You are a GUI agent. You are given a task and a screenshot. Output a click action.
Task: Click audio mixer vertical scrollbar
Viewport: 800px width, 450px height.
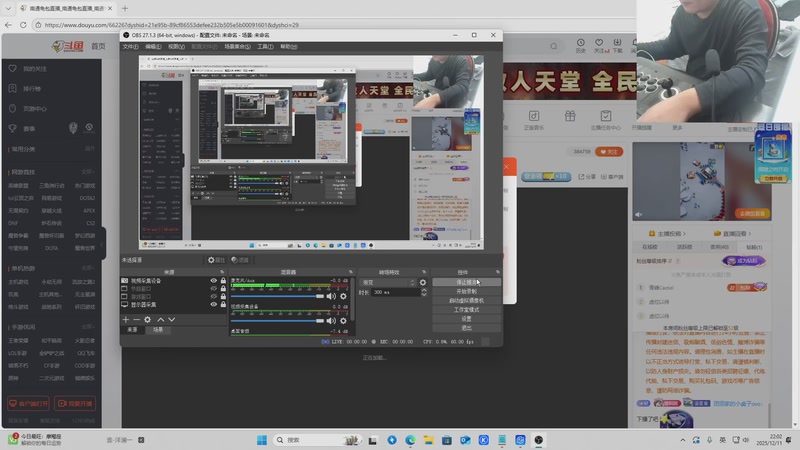point(352,298)
